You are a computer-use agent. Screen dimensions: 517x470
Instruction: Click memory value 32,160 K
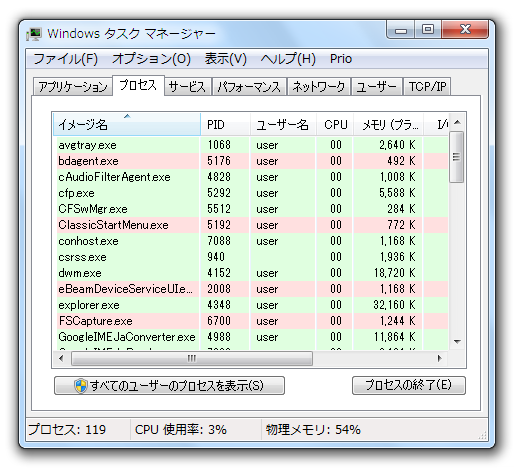[x=394, y=305]
